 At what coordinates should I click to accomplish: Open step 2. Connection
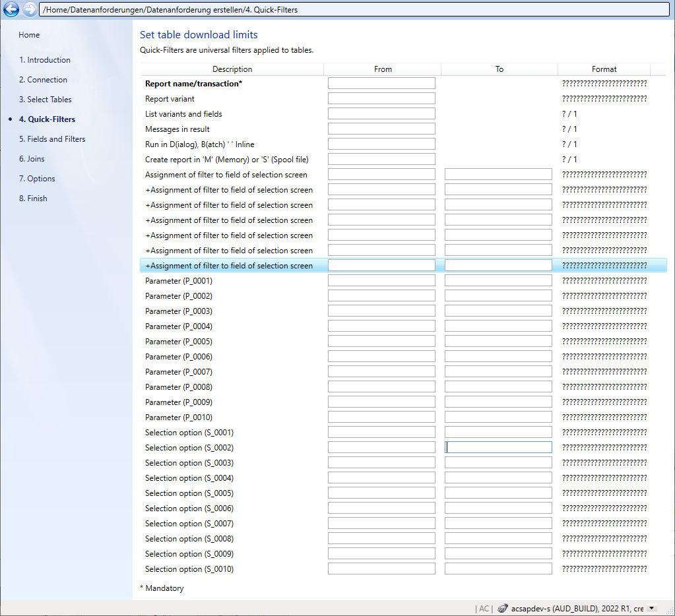click(43, 80)
